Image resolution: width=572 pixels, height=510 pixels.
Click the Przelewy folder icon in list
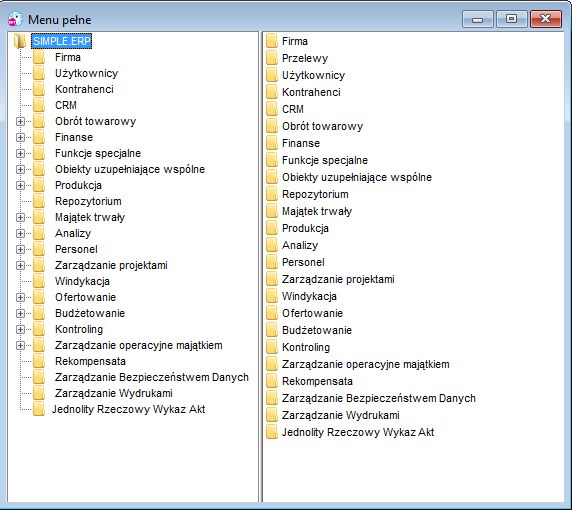pos(272,58)
